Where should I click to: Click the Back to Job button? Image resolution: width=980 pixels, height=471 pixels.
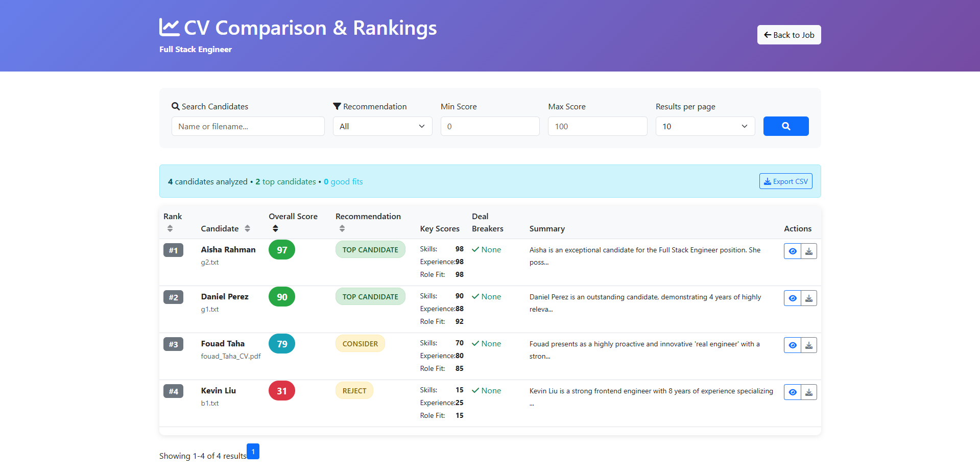788,35
